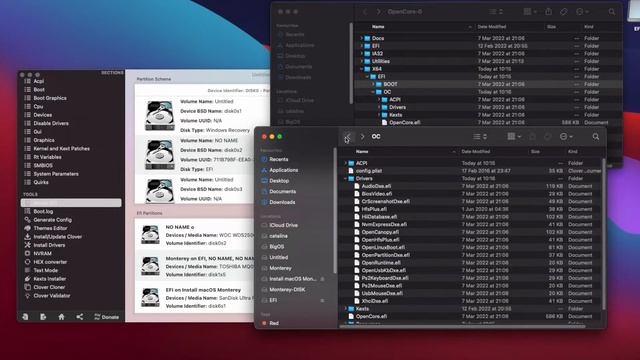
Task: Open the Install Drivers tool
Action: click(49, 245)
